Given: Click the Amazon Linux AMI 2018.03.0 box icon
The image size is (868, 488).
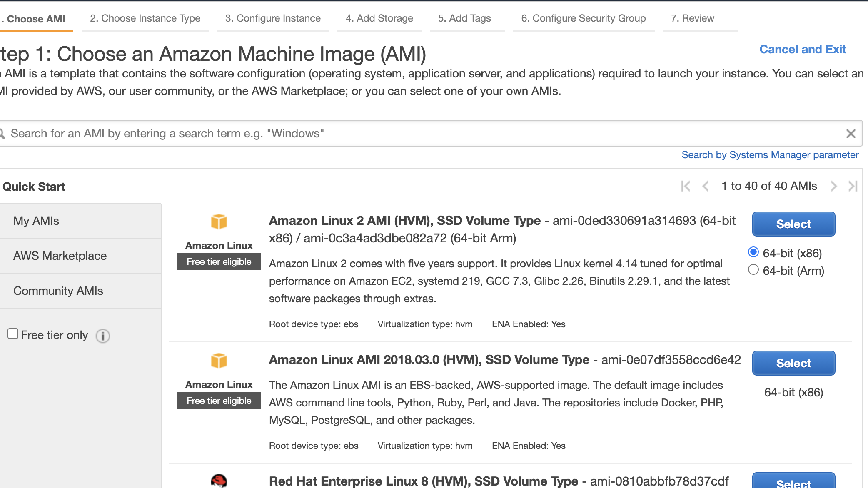Looking at the screenshot, I should tap(219, 361).
